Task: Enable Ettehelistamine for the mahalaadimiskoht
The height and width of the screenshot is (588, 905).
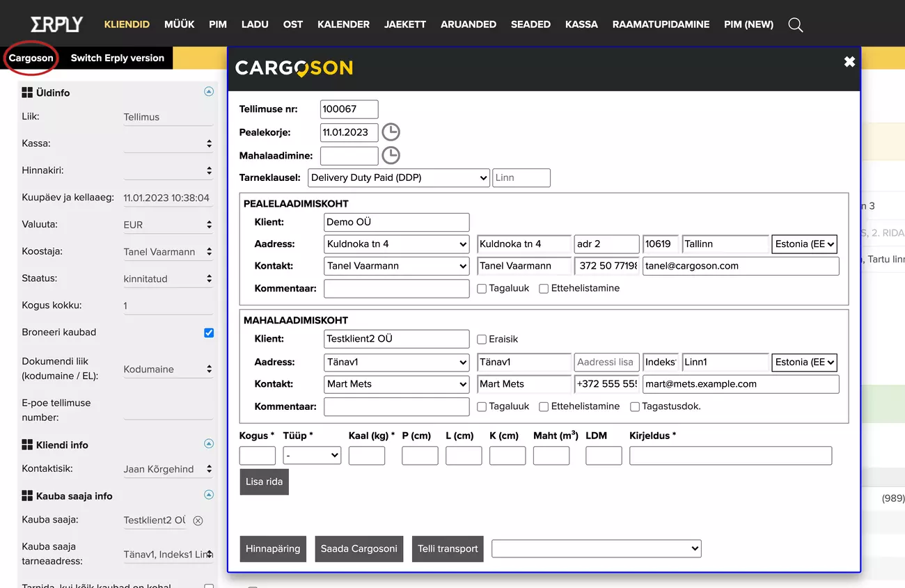Action: coord(544,406)
